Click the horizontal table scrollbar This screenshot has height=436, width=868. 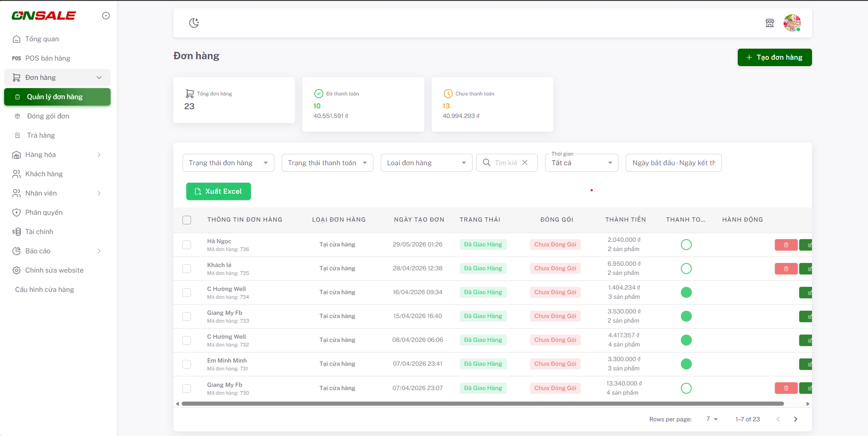[483, 404]
